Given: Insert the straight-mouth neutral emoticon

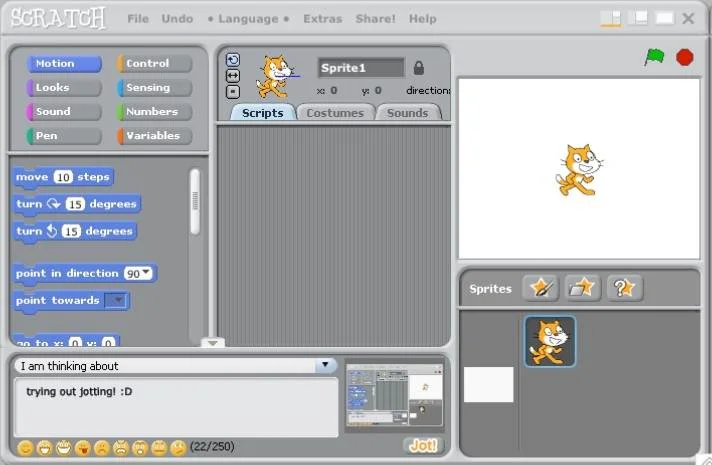Looking at the screenshot, I should (159, 448).
